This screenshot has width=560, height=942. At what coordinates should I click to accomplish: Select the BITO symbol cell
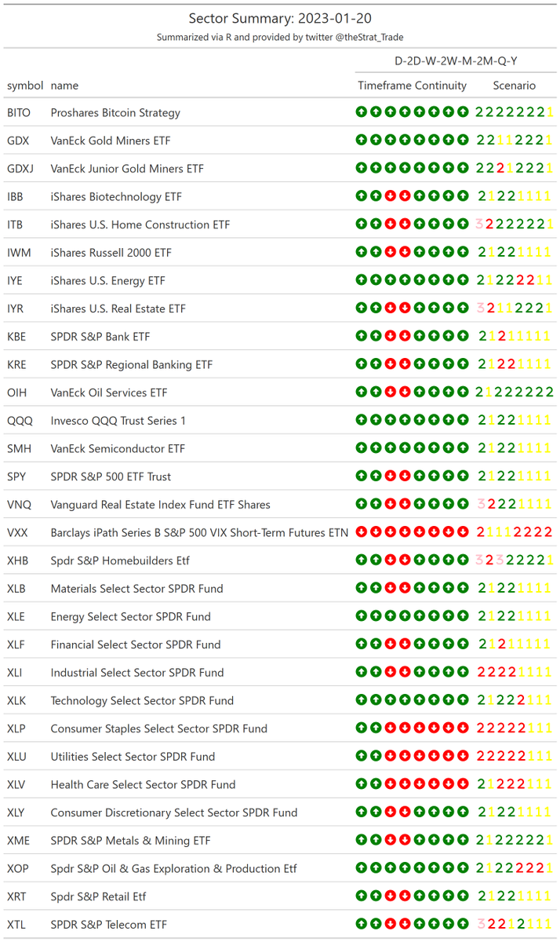(x=19, y=112)
